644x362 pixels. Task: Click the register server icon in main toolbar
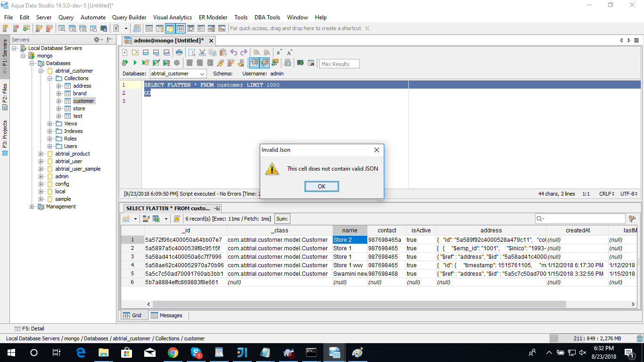pos(5,28)
